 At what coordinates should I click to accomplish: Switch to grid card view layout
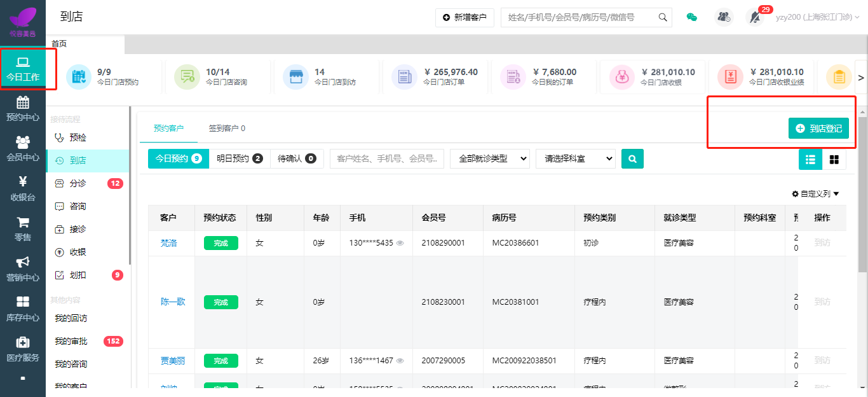(x=834, y=159)
